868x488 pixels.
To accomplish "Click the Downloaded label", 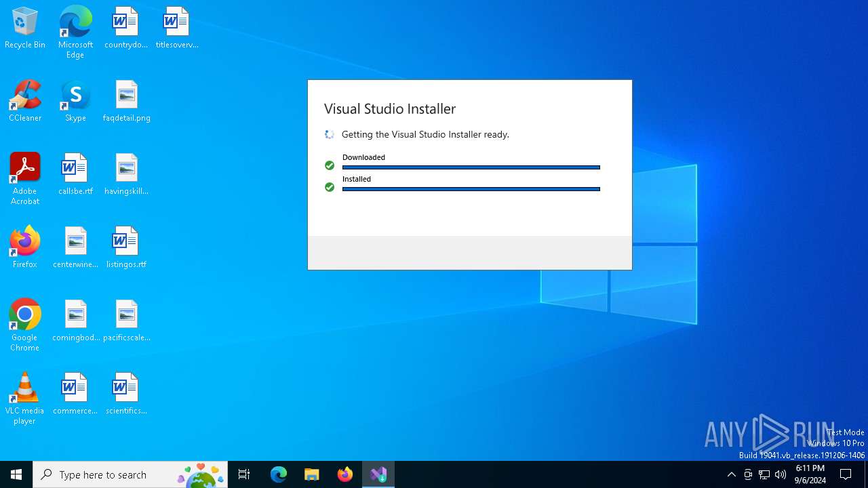I will (363, 157).
